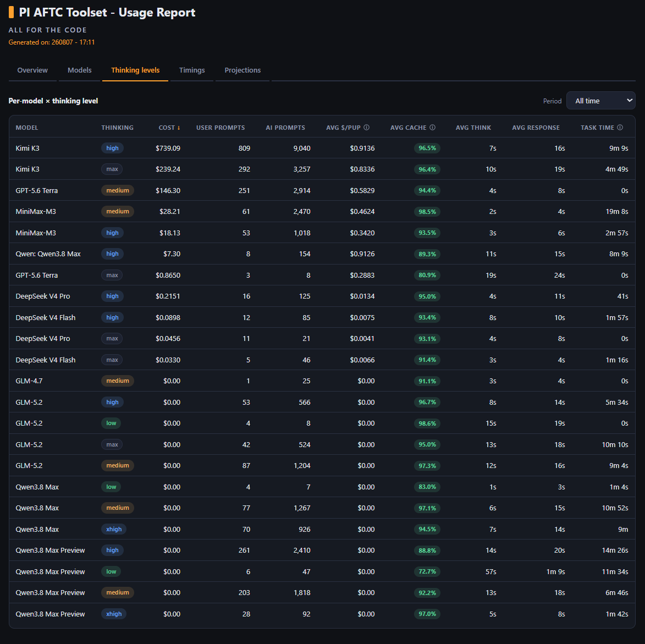Click the GPT-5.6 Terra medium row name

pos(37,190)
